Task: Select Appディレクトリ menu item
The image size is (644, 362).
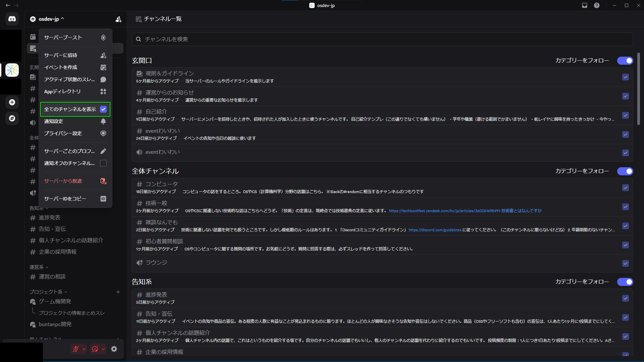Action: coord(75,92)
